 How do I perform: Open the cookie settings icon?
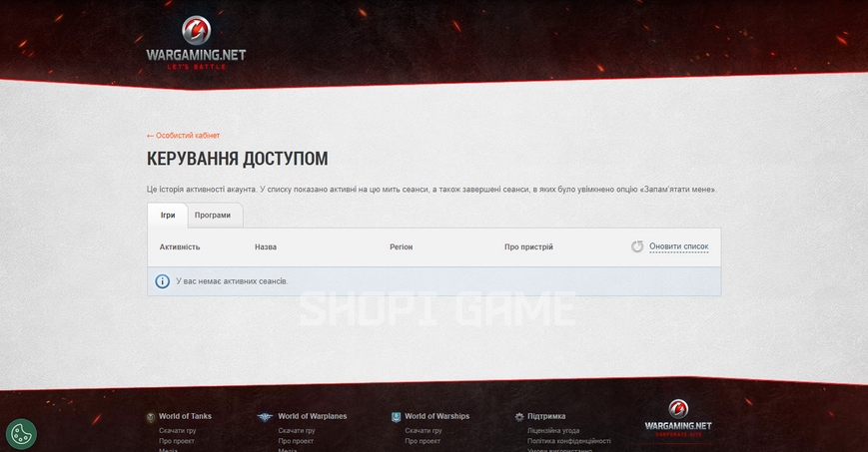pos(21,434)
